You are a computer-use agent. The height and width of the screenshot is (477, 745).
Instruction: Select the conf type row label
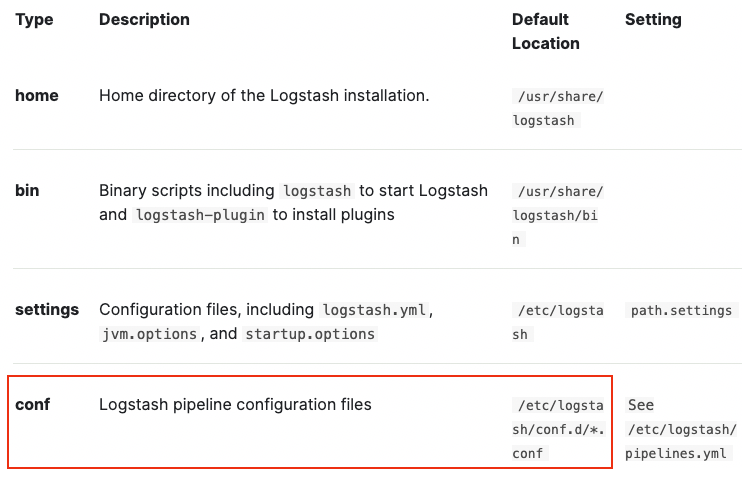[32, 405]
